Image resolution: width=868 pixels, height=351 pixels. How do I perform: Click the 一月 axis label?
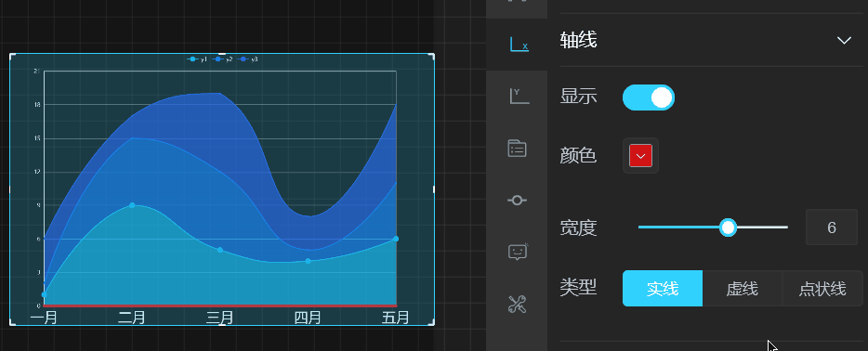point(44,318)
